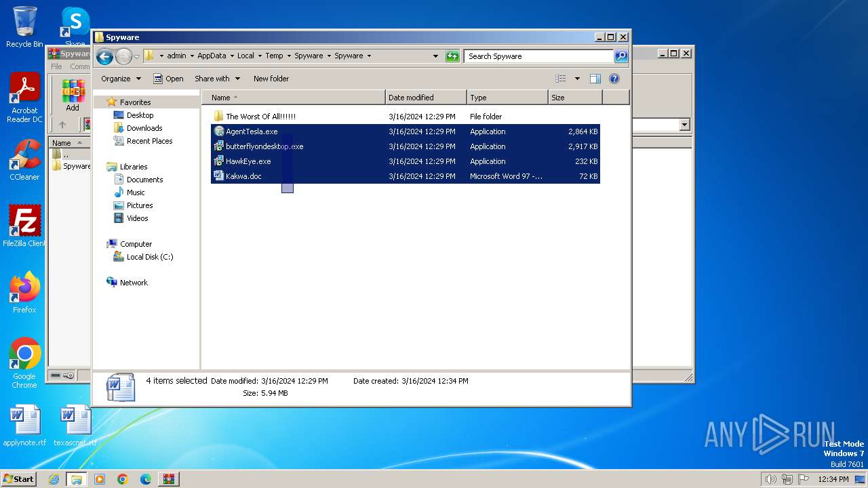The height and width of the screenshot is (488, 868).
Task: Open Local Disk (C:) in navigation pane
Action: (x=149, y=257)
